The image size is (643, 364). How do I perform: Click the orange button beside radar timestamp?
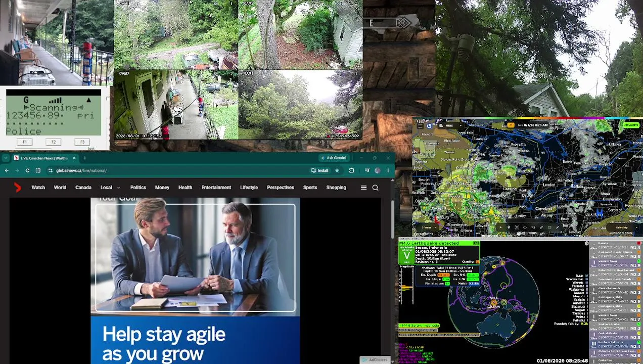[x=511, y=125]
